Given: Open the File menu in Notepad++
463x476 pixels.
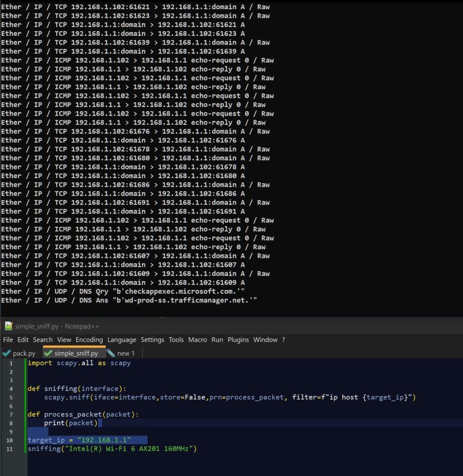Looking at the screenshot, I should [8, 340].
